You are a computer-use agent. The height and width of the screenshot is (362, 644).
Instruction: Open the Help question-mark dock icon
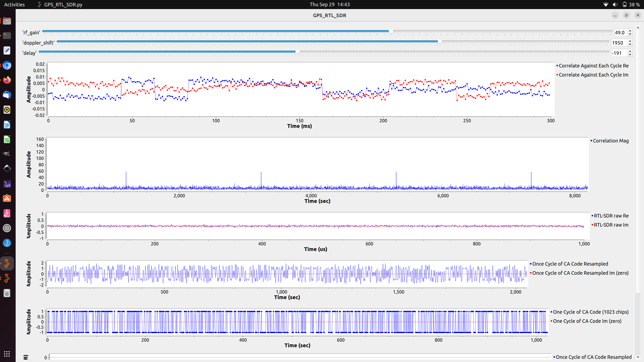point(7,243)
